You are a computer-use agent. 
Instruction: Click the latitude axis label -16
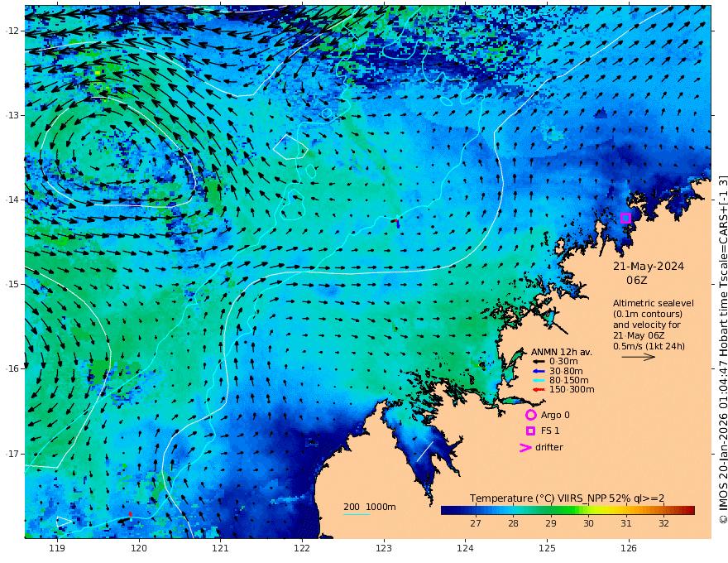[x=12, y=368]
